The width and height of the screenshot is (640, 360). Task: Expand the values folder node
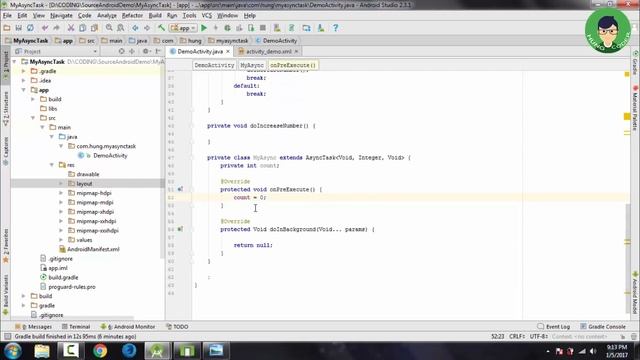point(61,240)
